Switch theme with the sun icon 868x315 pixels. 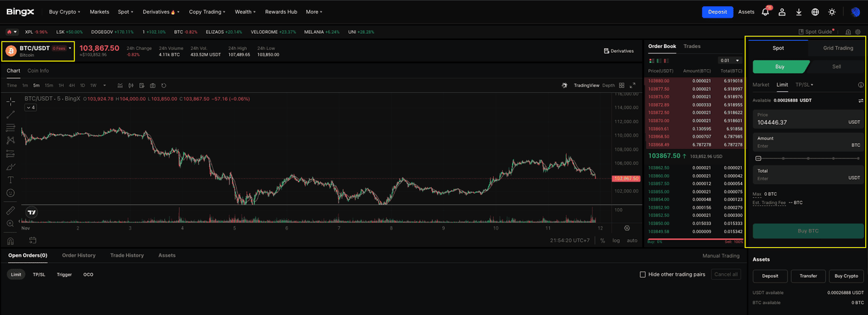[832, 12]
